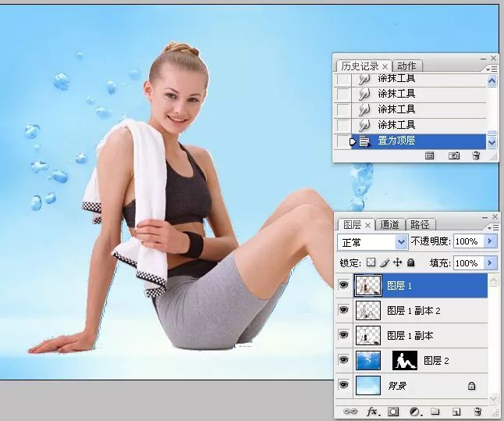Lock transparent pixels icon
This screenshot has height=421, width=504.
(371, 262)
